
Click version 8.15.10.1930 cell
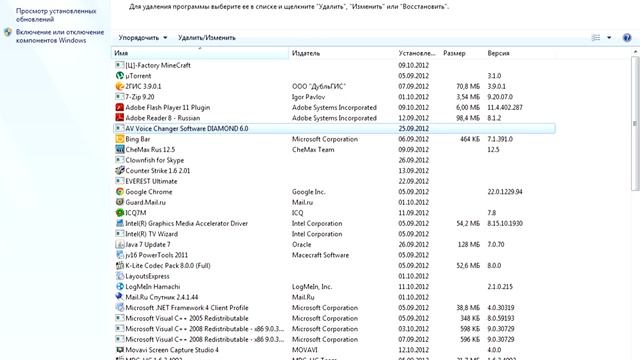tap(505, 223)
